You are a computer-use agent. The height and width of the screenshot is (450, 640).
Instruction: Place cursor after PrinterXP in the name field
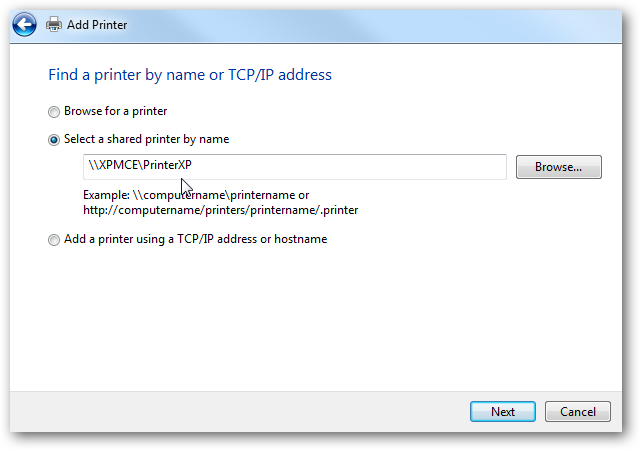193,165
